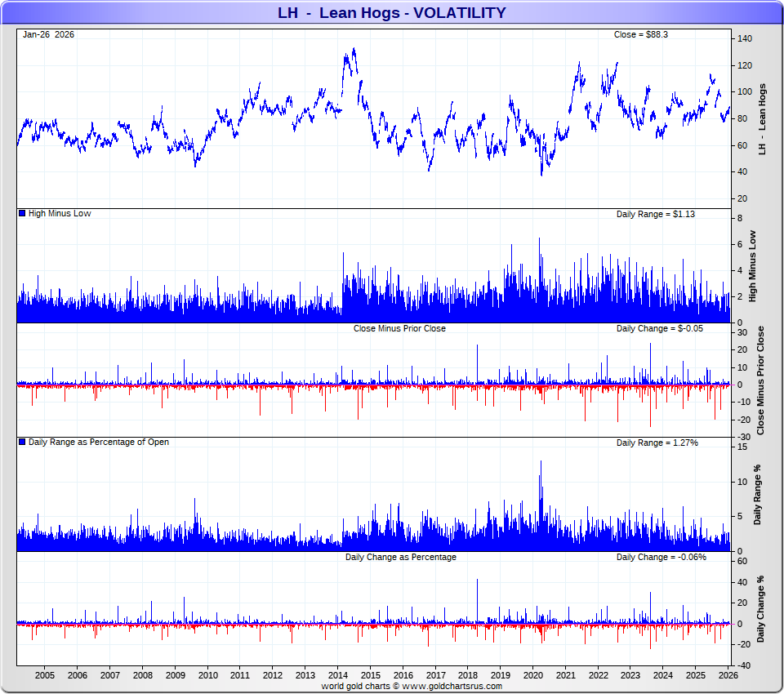The image size is (784, 694).
Task: Click the High Minus Low legend text
Action: coord(60,213)
